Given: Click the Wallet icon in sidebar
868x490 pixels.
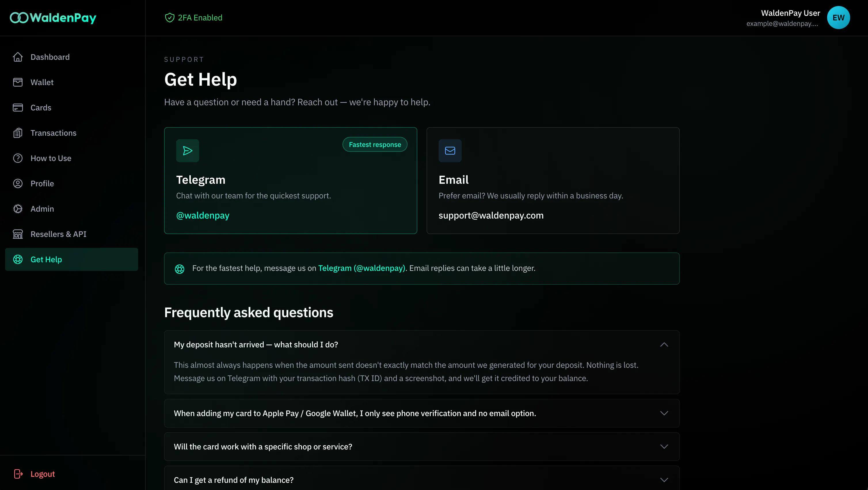Looking at the screenshot, I should pos(18,82).
